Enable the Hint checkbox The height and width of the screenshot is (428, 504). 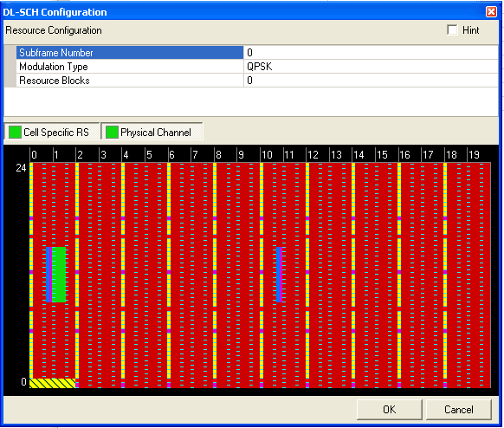click(452, 30)
